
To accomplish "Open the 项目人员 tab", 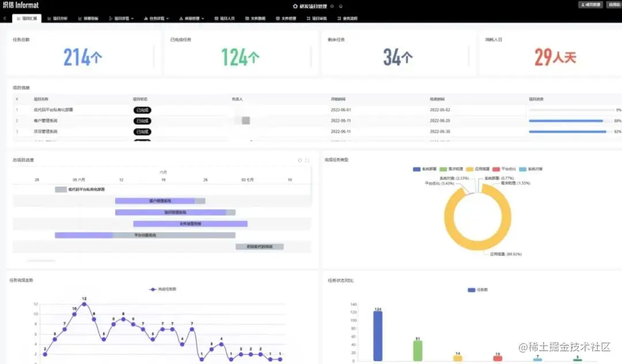I will pos(225,18).
